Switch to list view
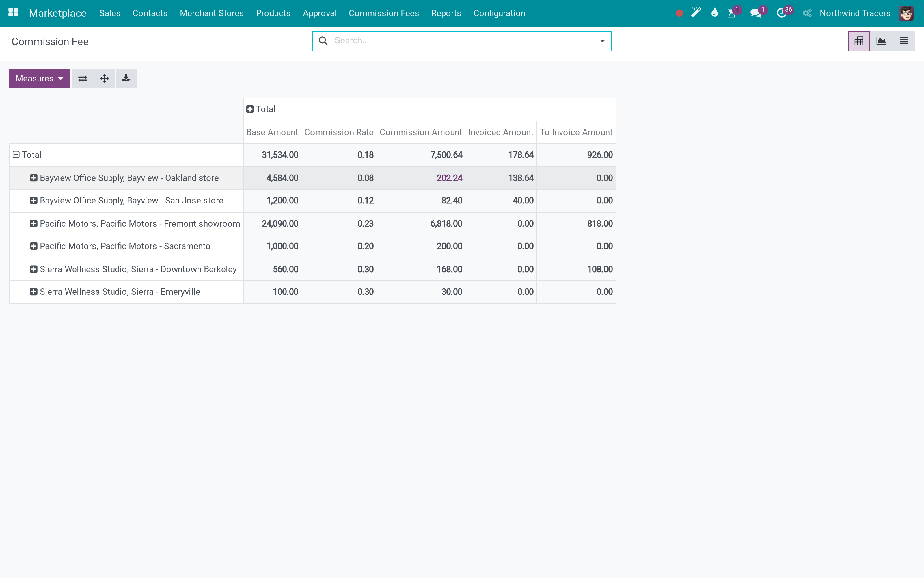 tap(904, 41)
